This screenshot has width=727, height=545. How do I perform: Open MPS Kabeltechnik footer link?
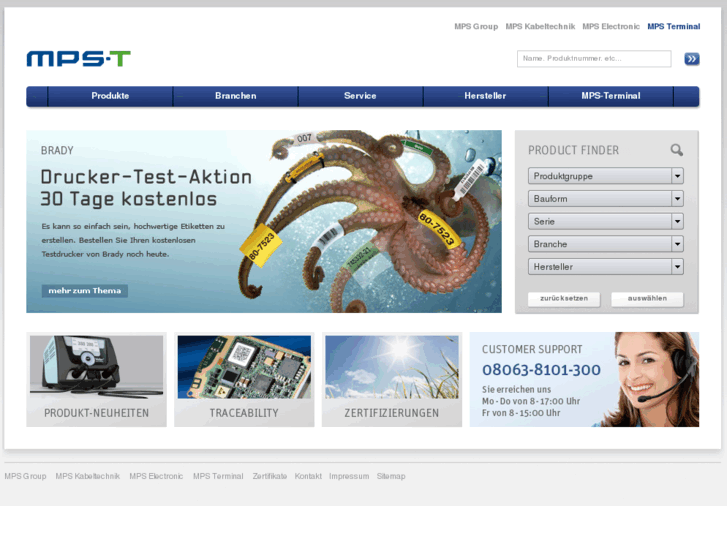88,476
